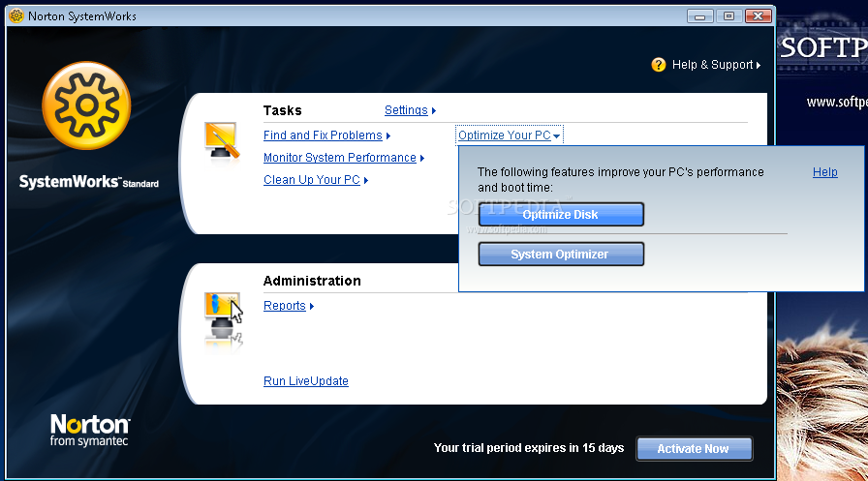
Task: Expand Clean Up Your PC
Action: [x=316, y=180]
